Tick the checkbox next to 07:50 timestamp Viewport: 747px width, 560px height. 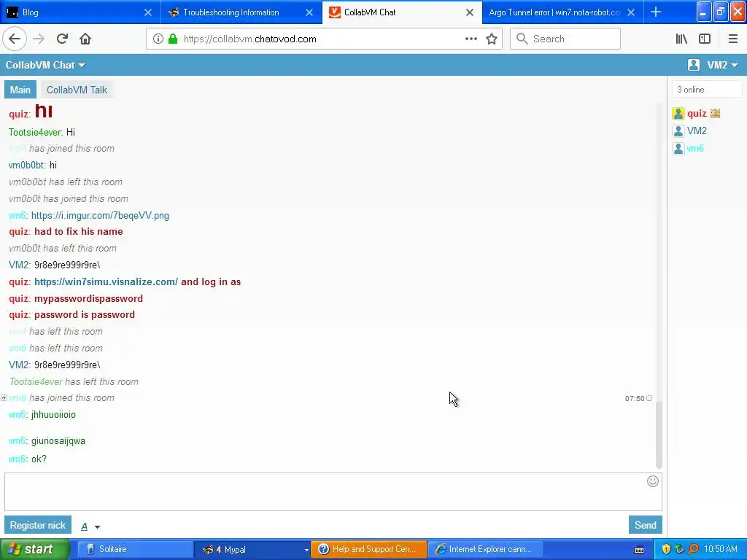[x=649, y=398]
